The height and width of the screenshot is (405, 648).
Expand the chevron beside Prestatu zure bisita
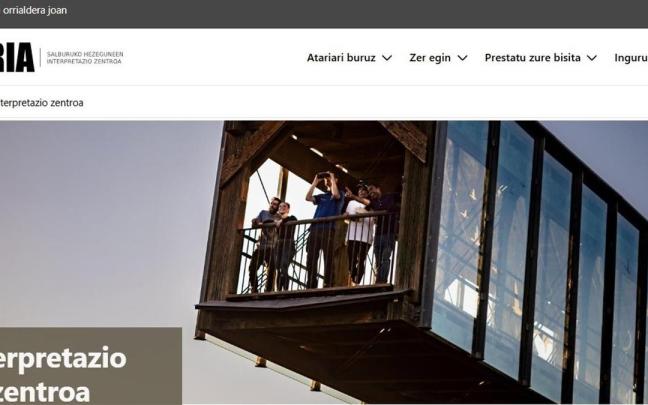pos(592,58)
